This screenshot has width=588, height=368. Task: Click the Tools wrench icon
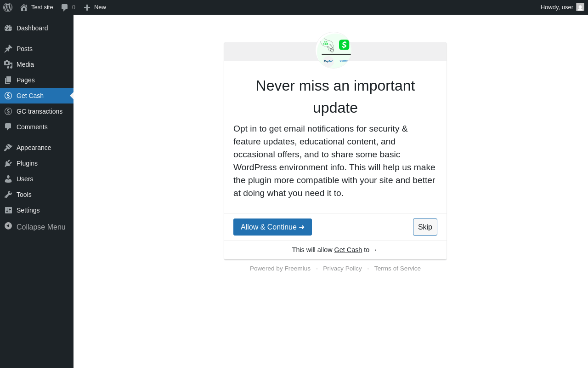(x=8, y=195)
